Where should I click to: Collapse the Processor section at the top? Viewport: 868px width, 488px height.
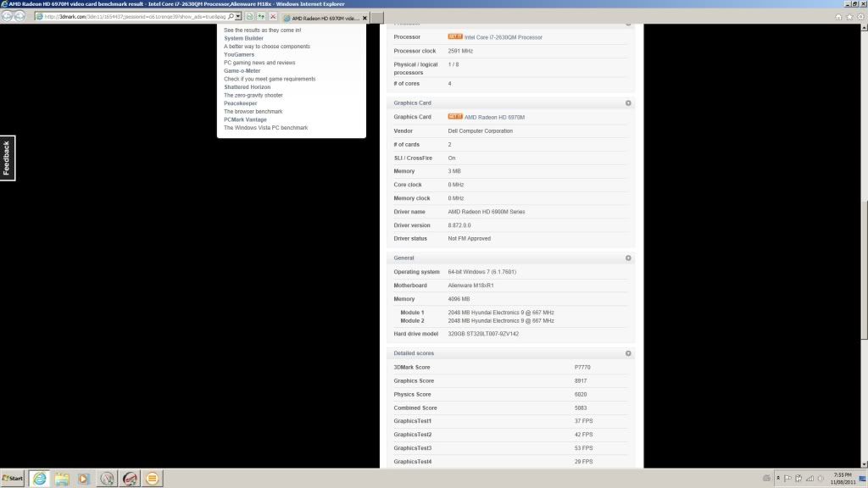[628, 25]
